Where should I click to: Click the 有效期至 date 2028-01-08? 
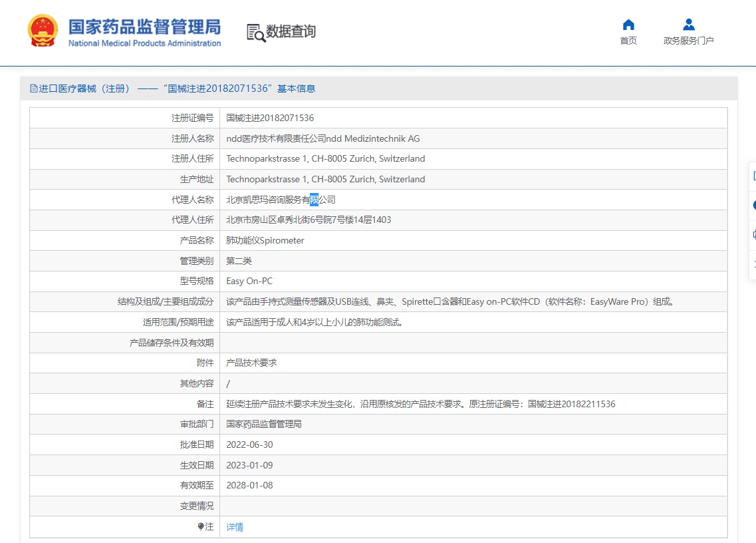point(251,485)
